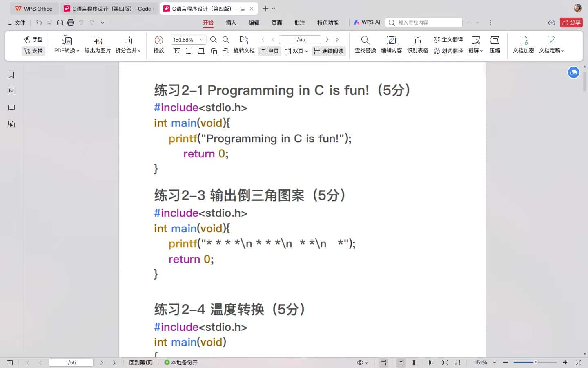Click zoom in plus in status bar
588x368 pixels.
click(565, 362)
